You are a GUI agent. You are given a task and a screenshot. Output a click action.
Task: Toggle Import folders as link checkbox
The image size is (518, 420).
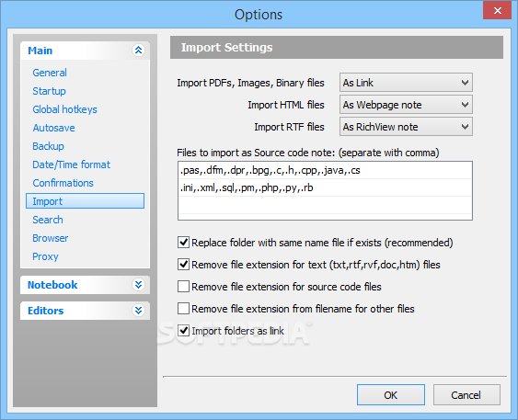(183, 331)
